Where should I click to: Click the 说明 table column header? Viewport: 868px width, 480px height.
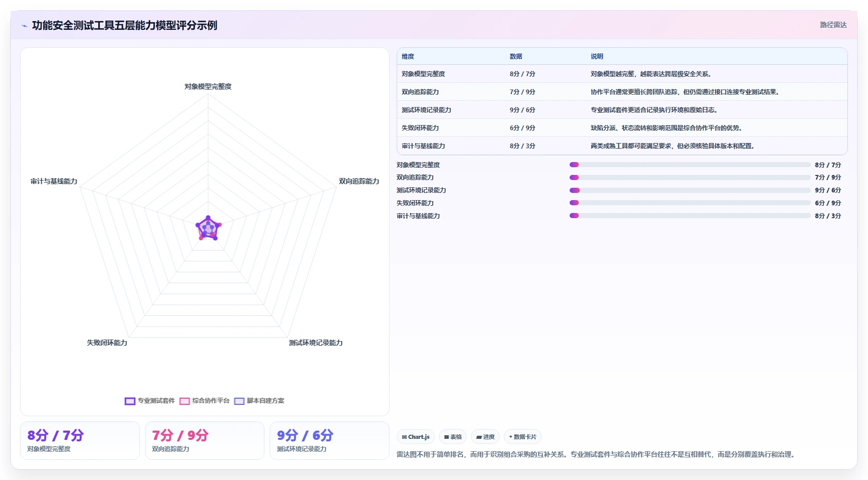pyautogui.click(x=597, y=57)
